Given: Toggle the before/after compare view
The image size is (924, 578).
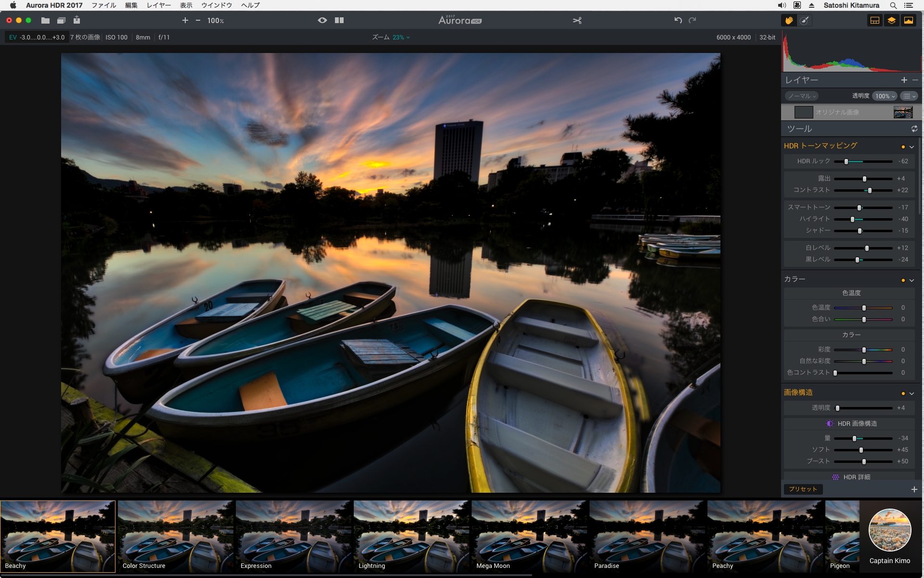Looking at the screenshot, I should tap(339, 20).
